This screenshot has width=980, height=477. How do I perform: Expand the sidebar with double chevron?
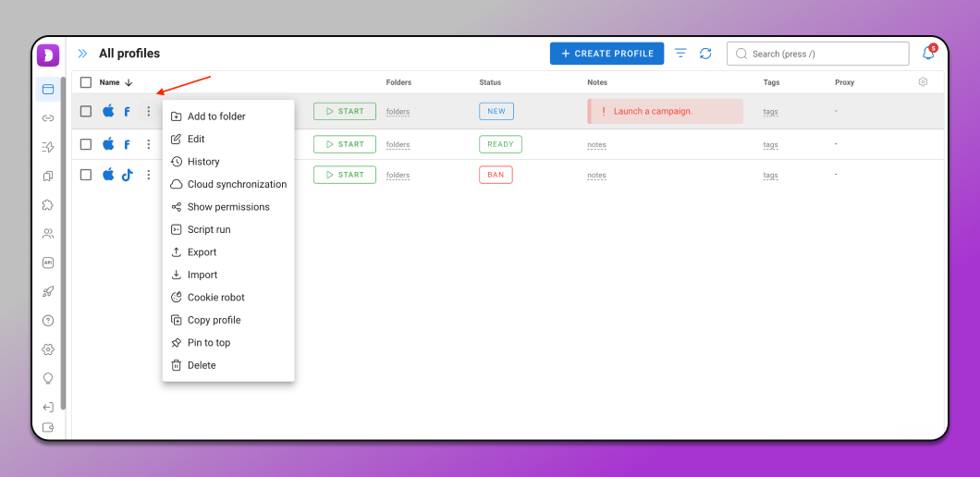[82, 54]
